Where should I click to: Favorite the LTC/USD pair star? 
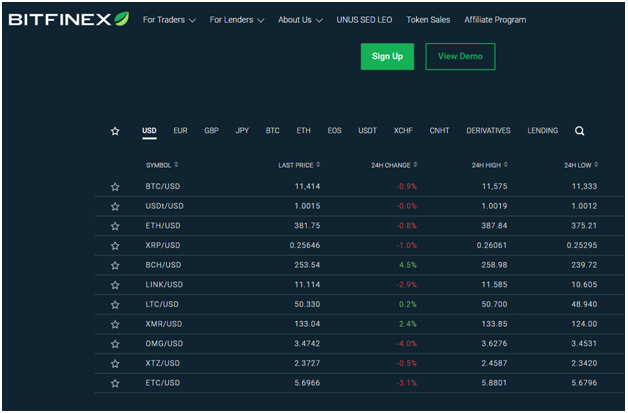point(115,305)
